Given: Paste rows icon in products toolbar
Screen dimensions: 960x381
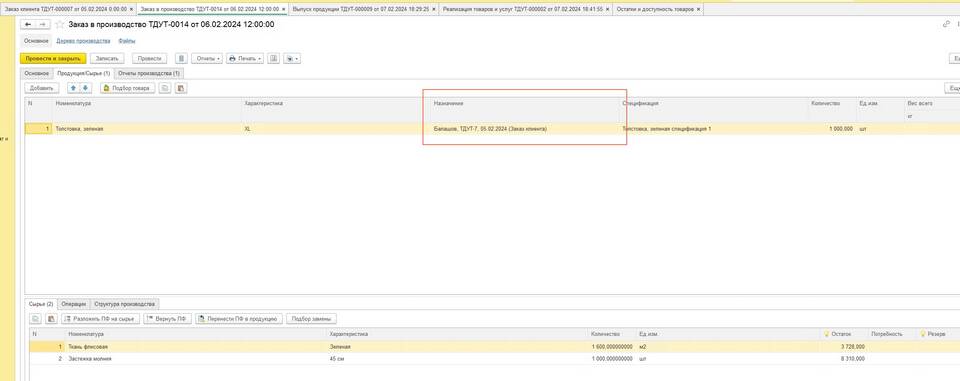Looking at the screenshot, I should pos(181,88).
